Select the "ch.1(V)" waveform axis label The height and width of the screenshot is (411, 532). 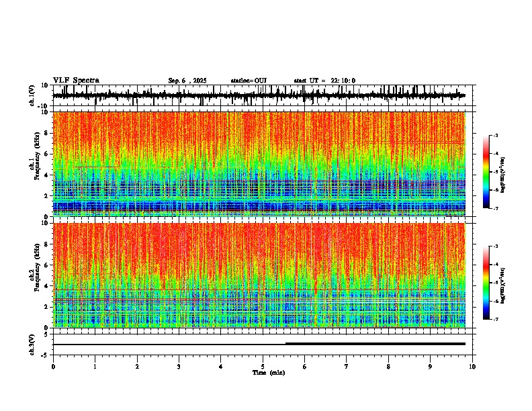[32, 95]
